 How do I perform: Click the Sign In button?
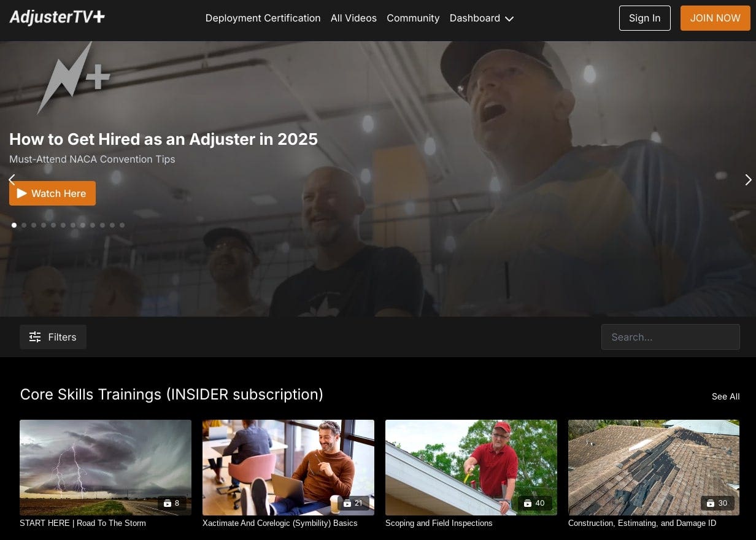click(644, 18)
